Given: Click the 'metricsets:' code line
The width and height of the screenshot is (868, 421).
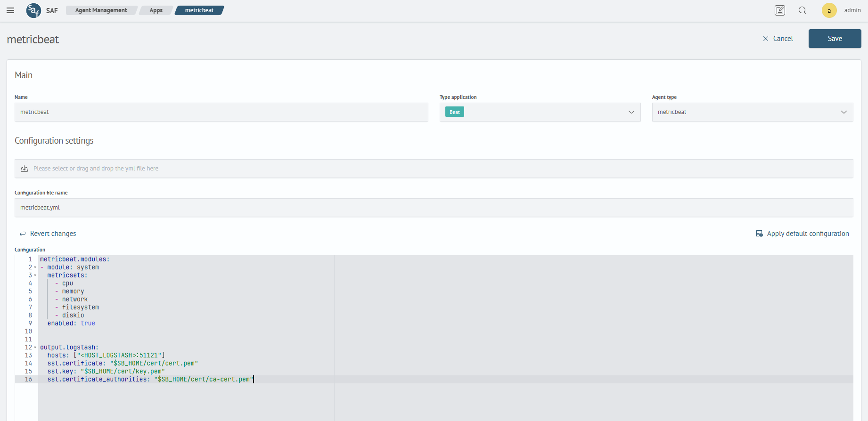Looking at the screenshot, I should coord(67,275).
